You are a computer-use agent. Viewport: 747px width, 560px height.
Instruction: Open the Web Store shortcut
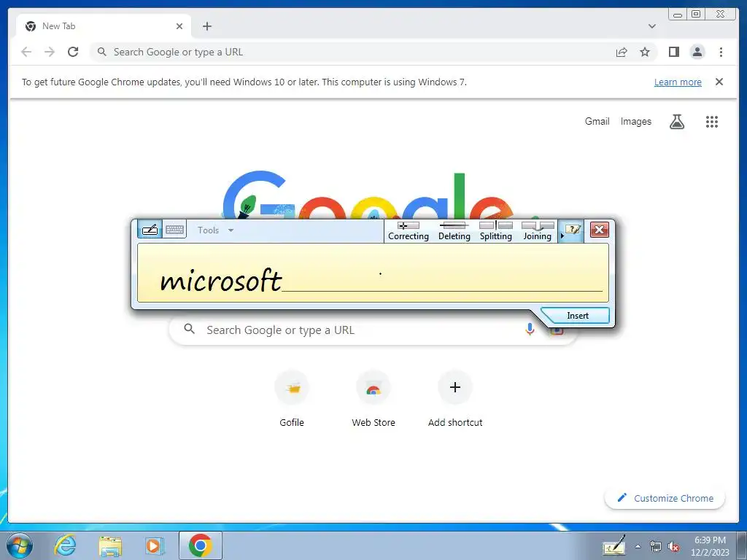(373, 399)
